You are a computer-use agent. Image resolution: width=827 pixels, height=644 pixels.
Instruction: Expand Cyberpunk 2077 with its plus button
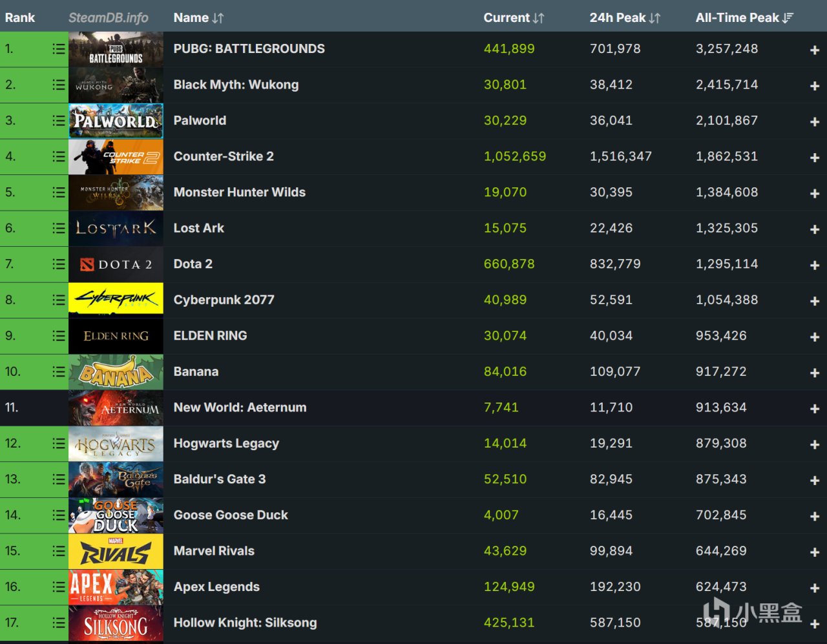(x=815, y=301)
